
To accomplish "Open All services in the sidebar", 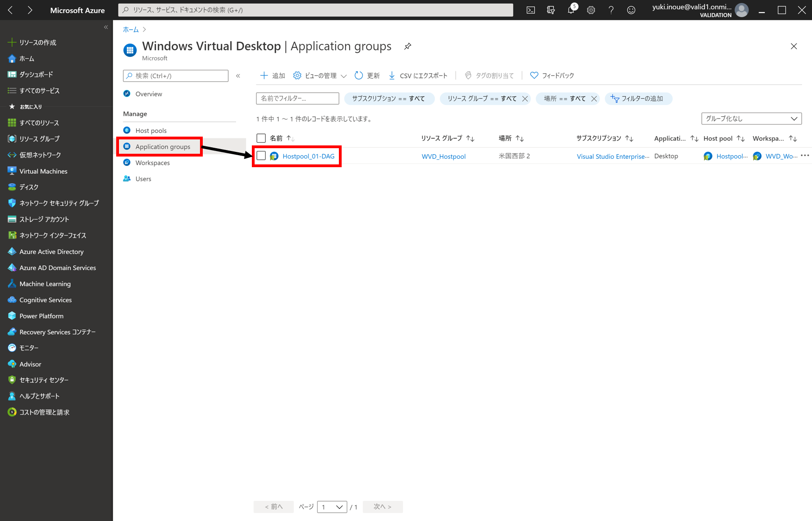I will [x=39, y=91].
